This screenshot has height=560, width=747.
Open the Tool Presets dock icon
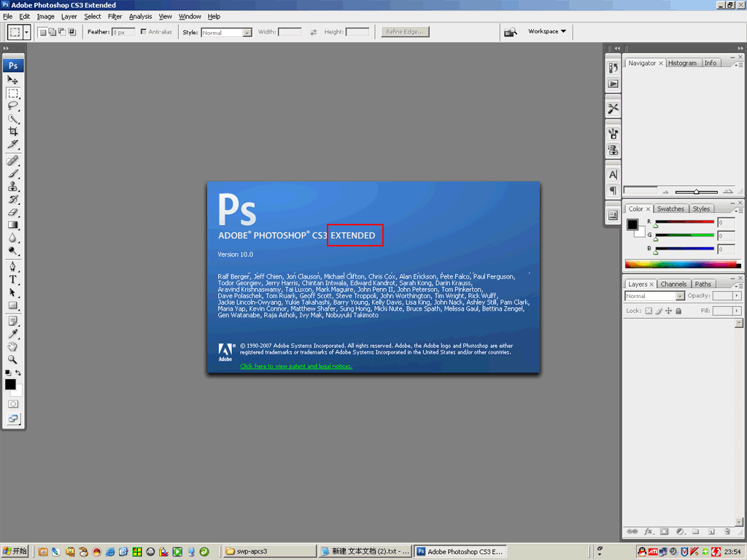point(613,109)
